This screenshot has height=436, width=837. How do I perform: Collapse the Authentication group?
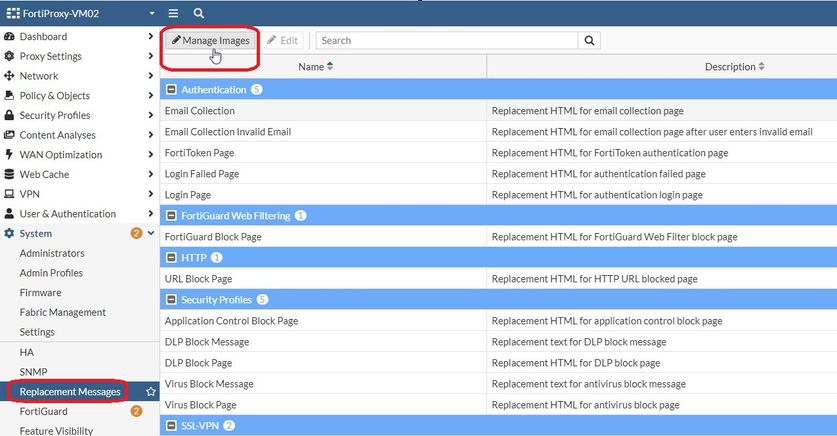pos(171,90)
